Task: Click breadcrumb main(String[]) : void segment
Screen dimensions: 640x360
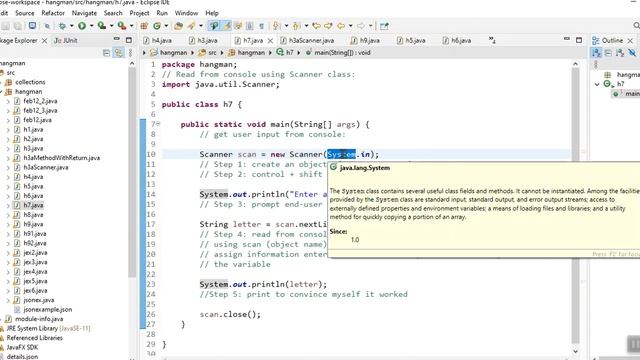Action: point(338,53)
